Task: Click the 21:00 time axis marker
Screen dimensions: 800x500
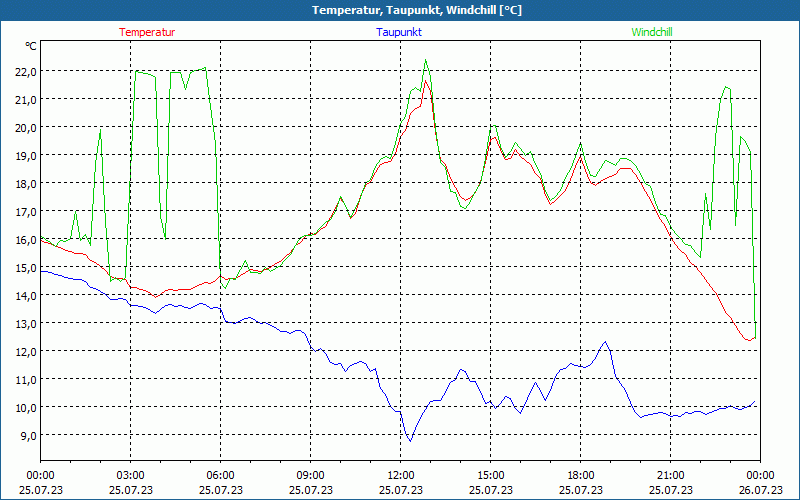Action: (x=670, y=475)
